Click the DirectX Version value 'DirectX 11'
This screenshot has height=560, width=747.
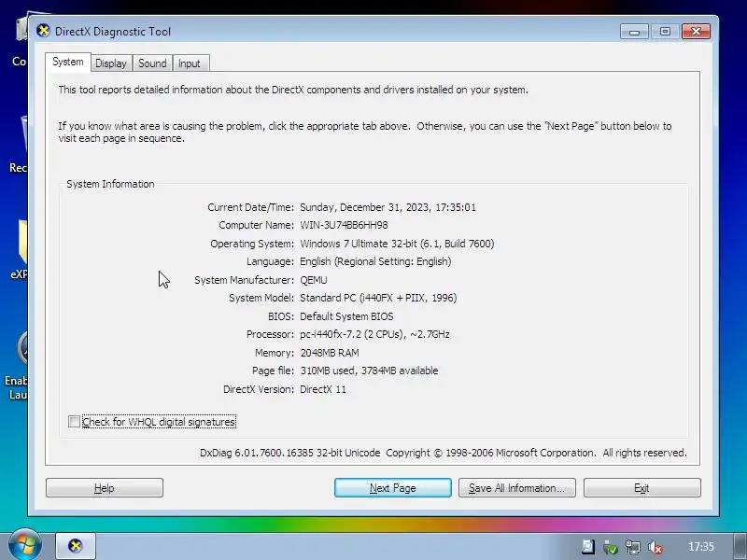click(x=323, y=389)
